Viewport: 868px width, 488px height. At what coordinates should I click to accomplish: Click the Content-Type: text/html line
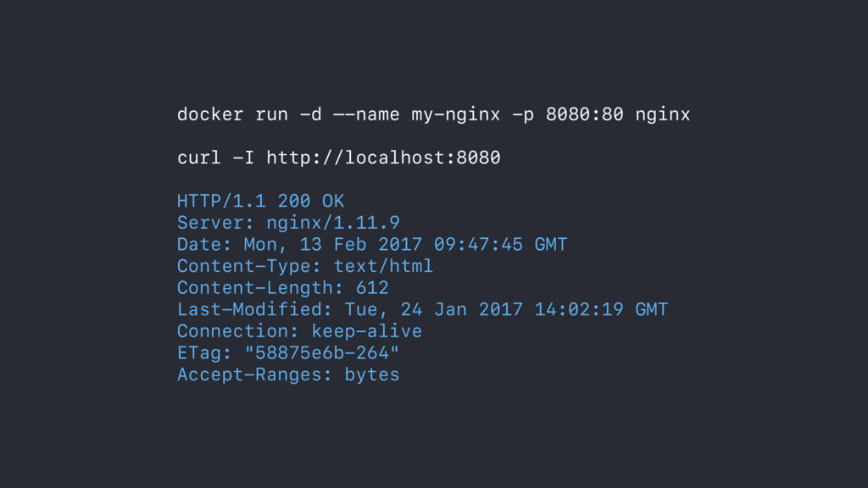point(305,266)
